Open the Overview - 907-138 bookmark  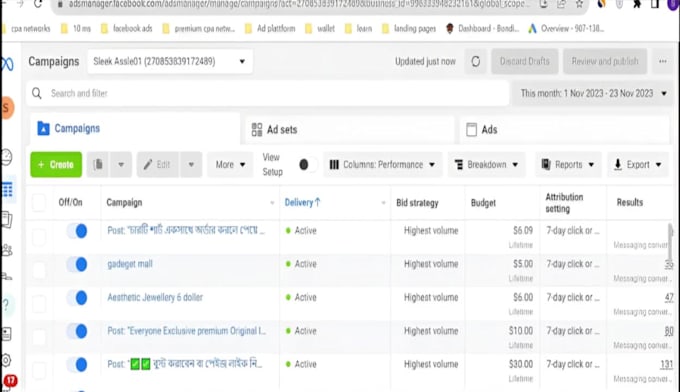pyautogui.click(x=566, y=29)
